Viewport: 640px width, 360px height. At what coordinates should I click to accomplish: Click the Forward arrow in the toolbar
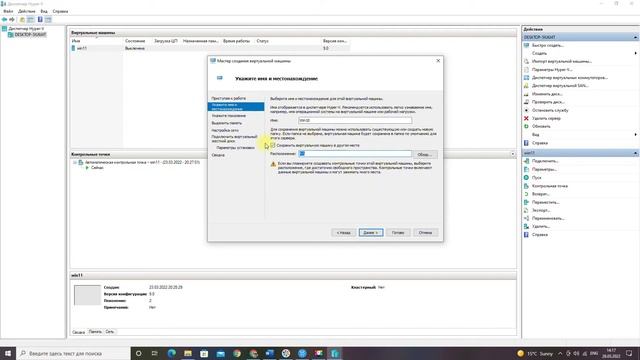(12, 20)
